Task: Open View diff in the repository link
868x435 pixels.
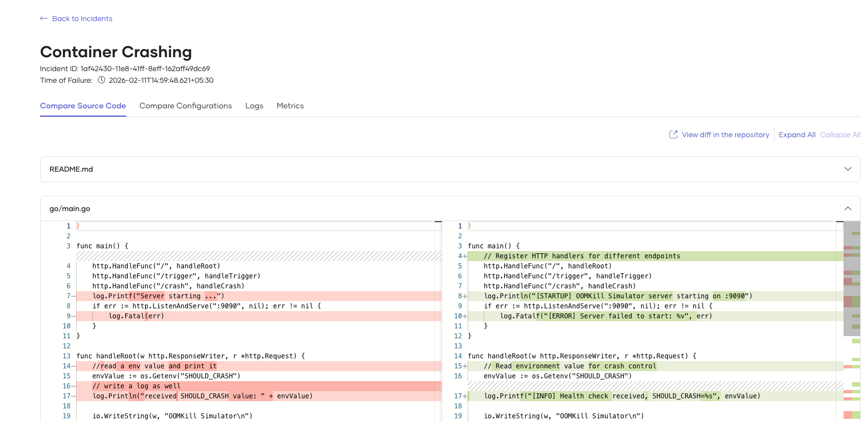Action: coord(725,134)
